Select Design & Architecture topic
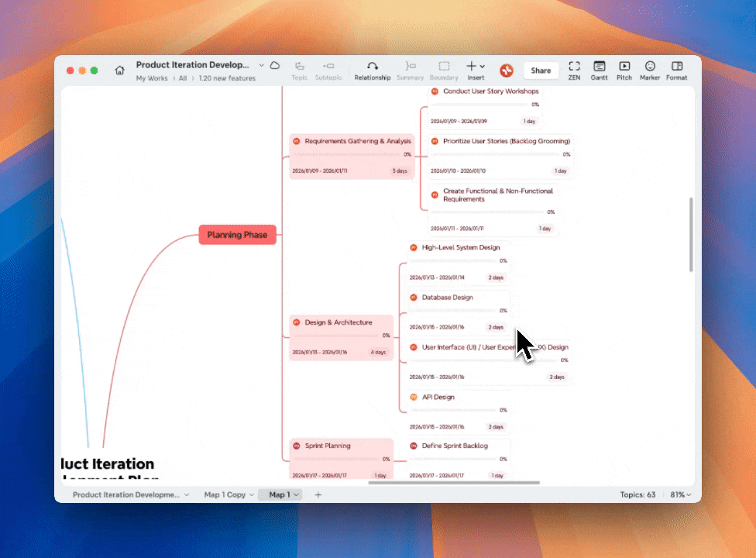Viewport: 756px width, 558px height. [x=342, y=337]
